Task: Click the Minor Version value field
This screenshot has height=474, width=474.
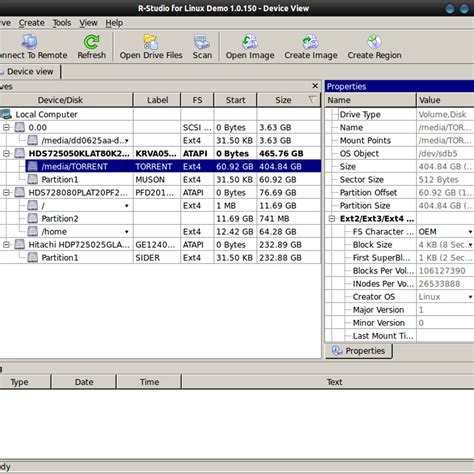Action: pyautogui.click(x=445, y=322)
